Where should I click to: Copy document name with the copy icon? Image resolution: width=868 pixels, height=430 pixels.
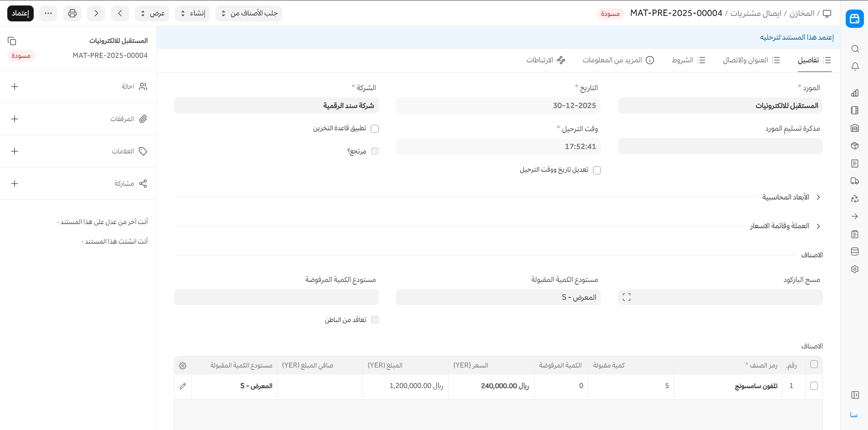(12, 41)
